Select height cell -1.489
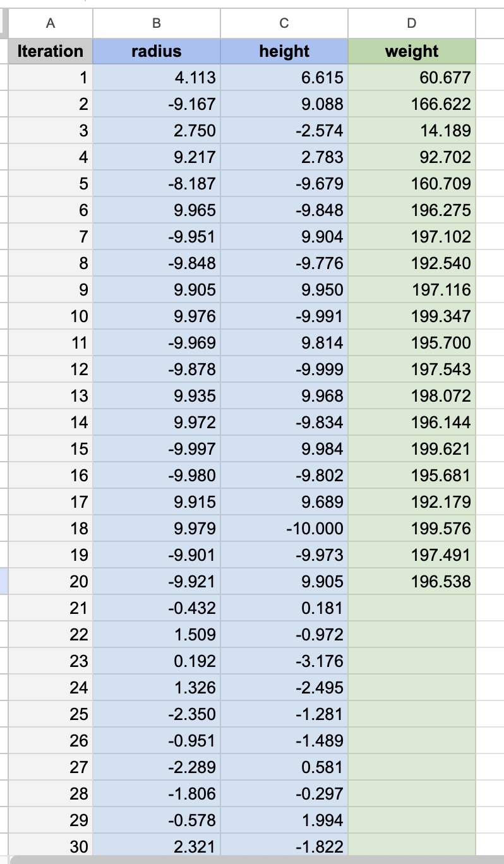 284,741
